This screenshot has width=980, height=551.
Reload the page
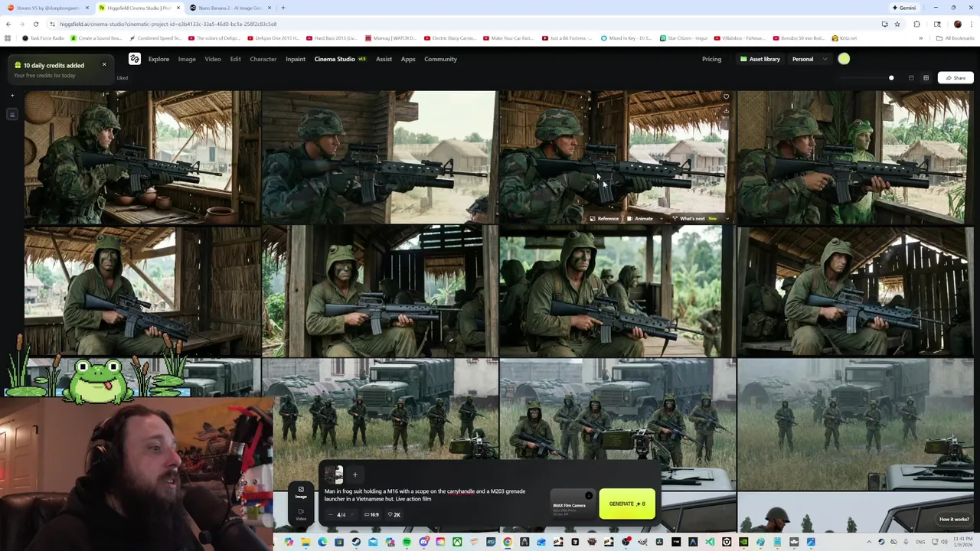click(x=37, y=24)
